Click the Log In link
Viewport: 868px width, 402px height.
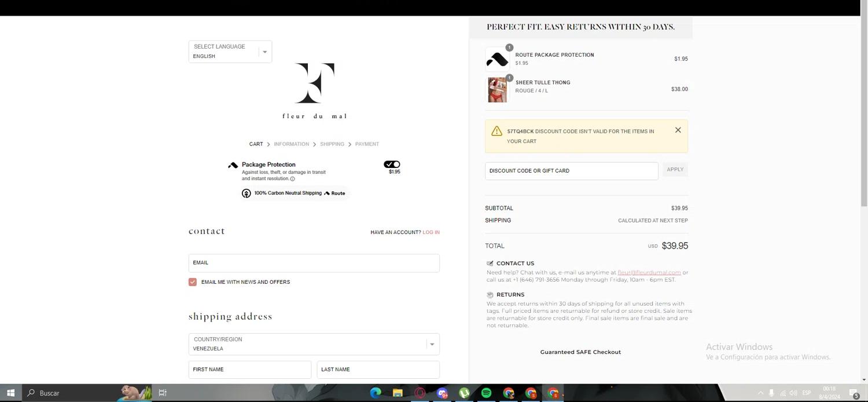coord(431,232)
